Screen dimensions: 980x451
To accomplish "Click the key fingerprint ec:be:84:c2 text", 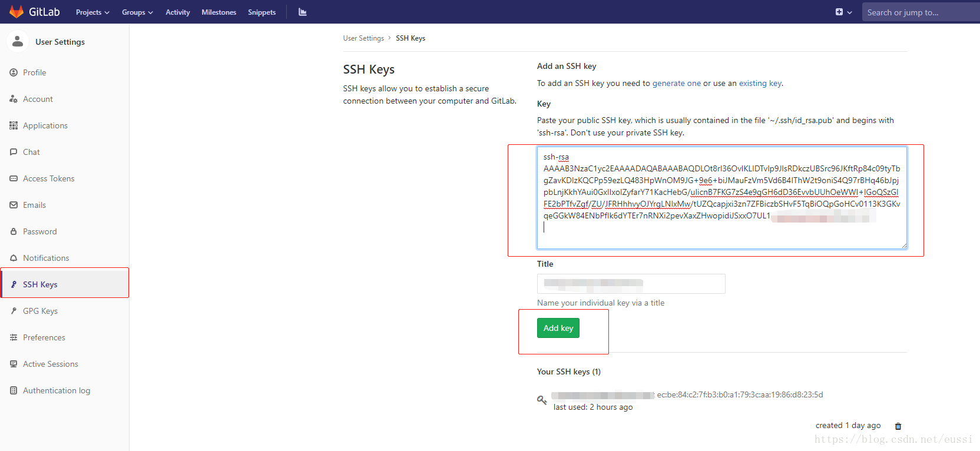I will pos(740,394).
